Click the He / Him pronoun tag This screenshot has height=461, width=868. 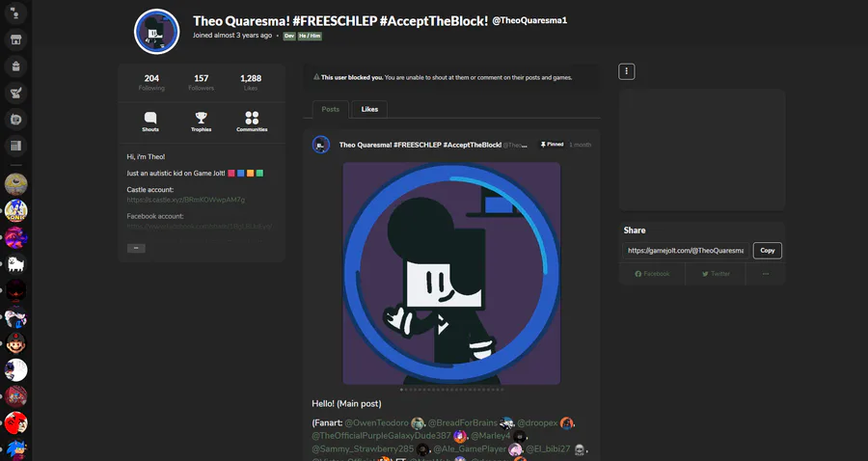310,36
